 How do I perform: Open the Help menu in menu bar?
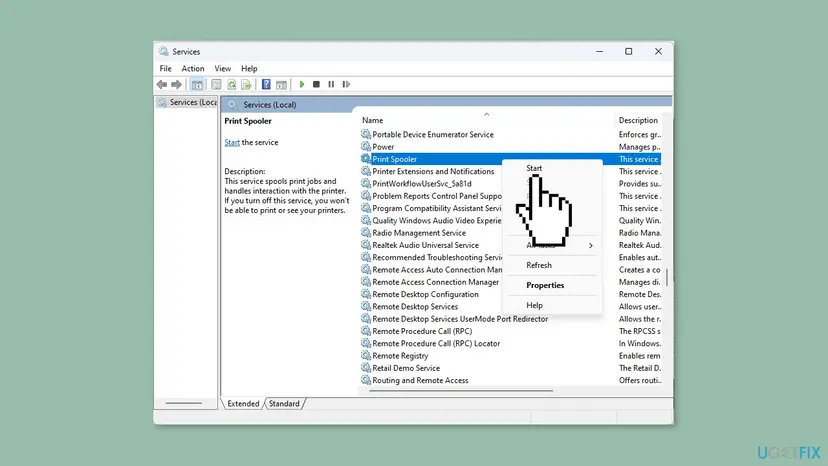point(249,69)
